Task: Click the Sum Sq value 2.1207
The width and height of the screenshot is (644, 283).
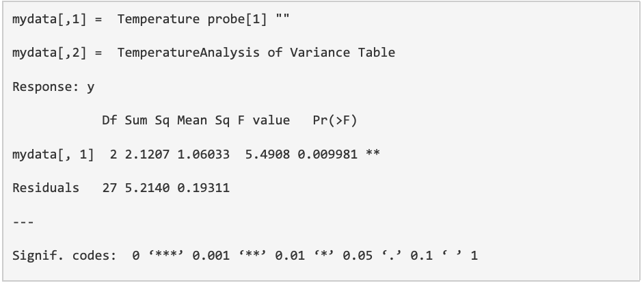Action: [147, 154]
